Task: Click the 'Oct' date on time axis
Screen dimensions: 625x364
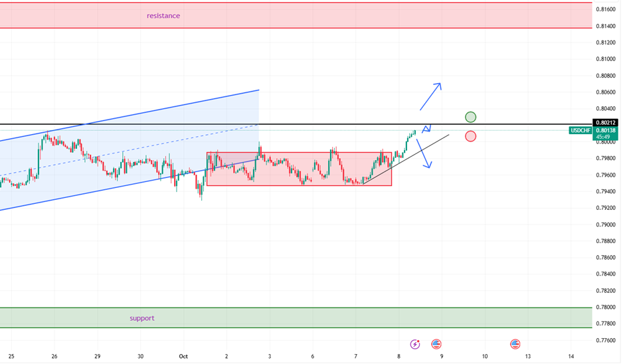Action: point(183,356)
